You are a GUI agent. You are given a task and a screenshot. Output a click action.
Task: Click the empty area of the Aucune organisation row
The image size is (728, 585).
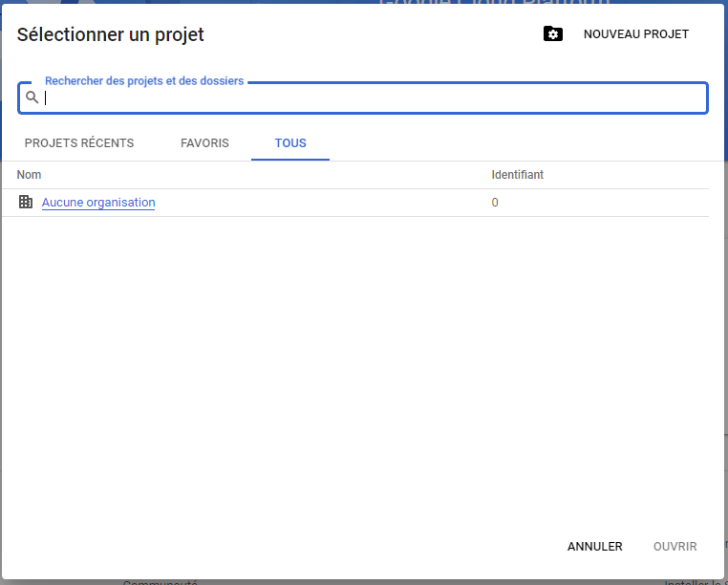click(315, 203)
